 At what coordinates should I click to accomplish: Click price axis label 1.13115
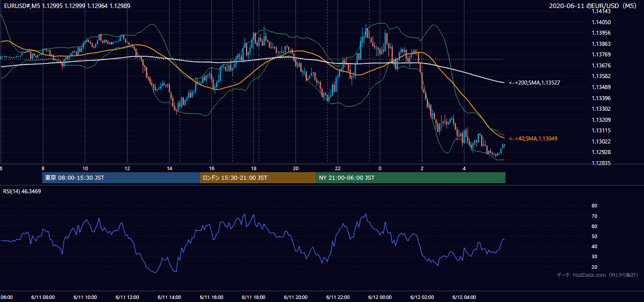[601, 130]
